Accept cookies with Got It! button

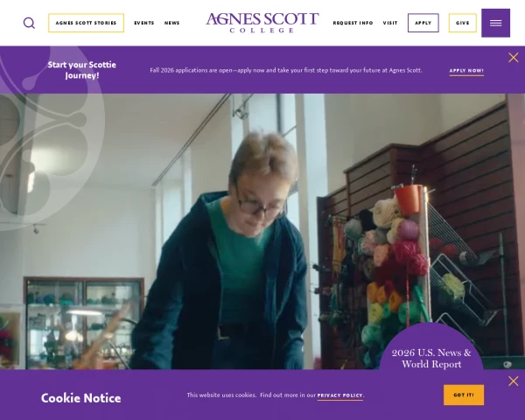pyautogui.click(x=464, y=395)
